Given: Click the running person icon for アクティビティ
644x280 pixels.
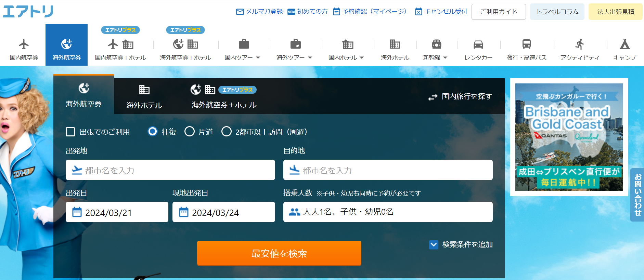Looking at the screenshot, I should (579, 44).
